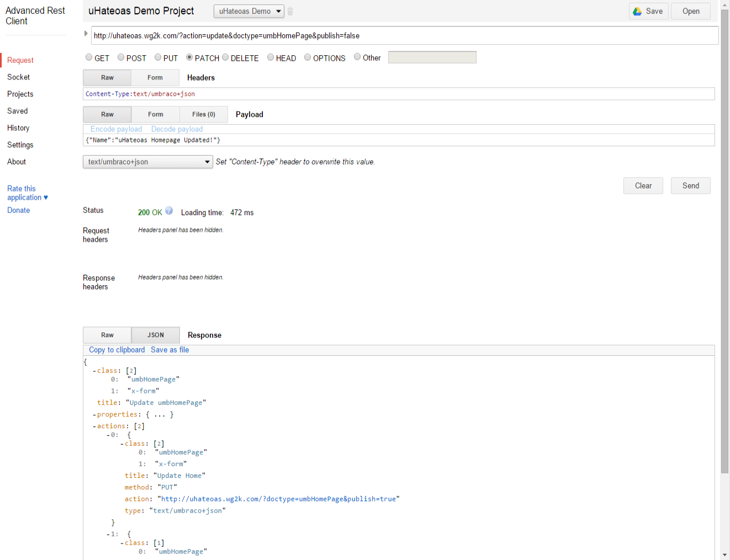Click into the request URL field
730x560 pixels.
pyautogui.click(x=405, y=35)
